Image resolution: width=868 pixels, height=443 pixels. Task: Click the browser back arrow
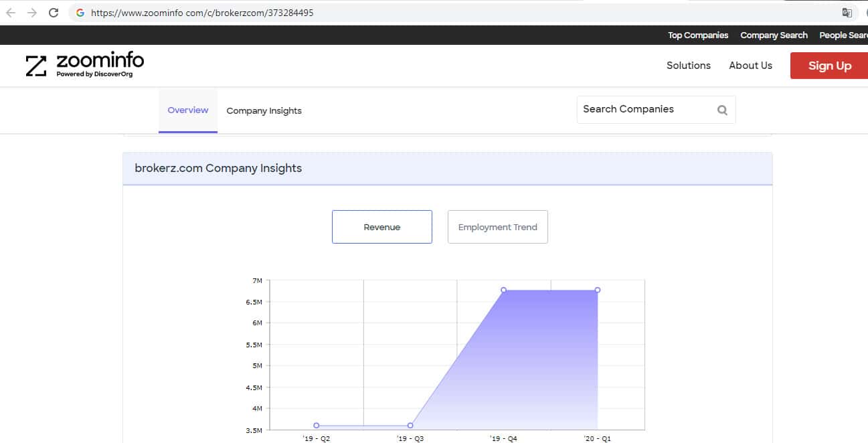pos(11,13)
